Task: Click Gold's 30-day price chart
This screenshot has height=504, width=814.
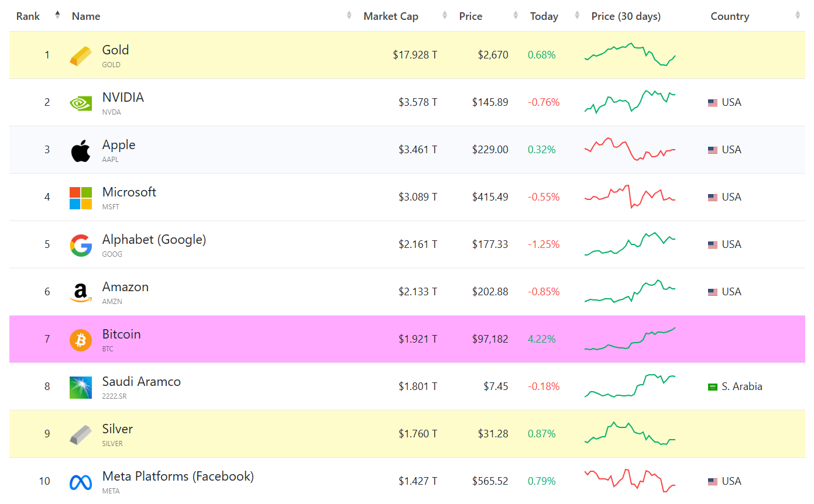Action: coord(630,54)
